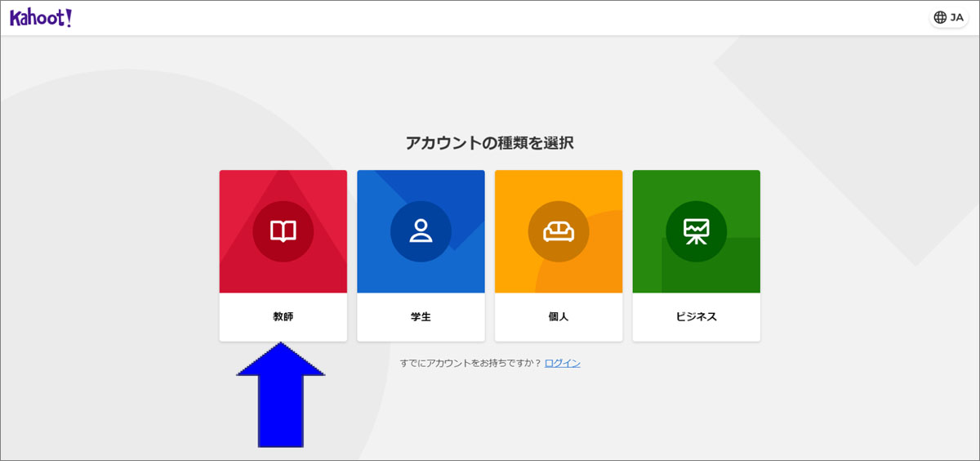Select the sofa personal icon
The height and width of the screenshot is (461, 980).
[x=559, y=231]
